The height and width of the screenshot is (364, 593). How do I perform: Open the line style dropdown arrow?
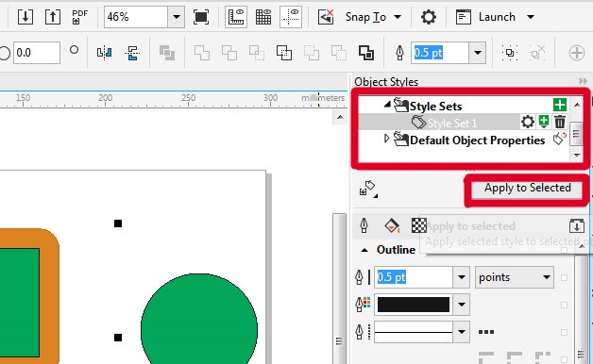click(x=462, y=332)
